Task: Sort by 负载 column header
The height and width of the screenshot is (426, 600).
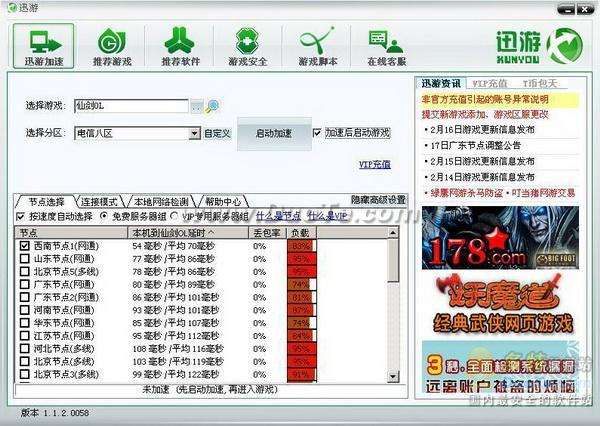Action: point(302,233)
